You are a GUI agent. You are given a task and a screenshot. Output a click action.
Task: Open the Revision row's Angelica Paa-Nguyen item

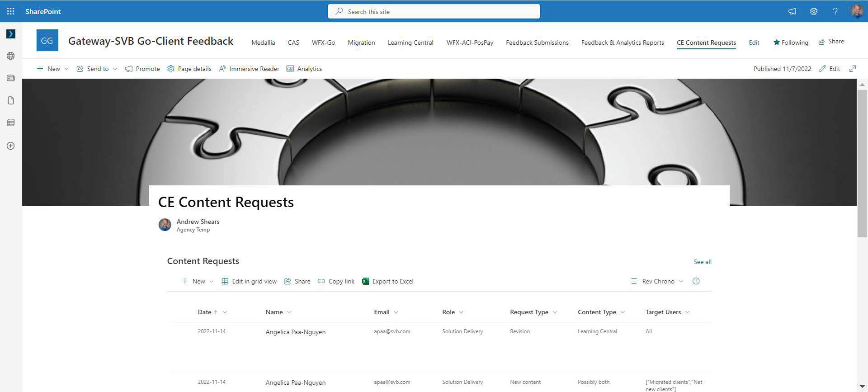coord(296,332)
